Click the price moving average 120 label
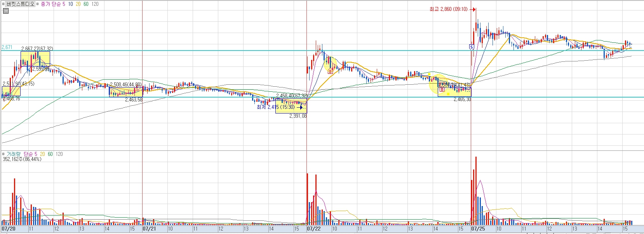The width and height of the screenshot is (644, 234). tap(95, 4)
